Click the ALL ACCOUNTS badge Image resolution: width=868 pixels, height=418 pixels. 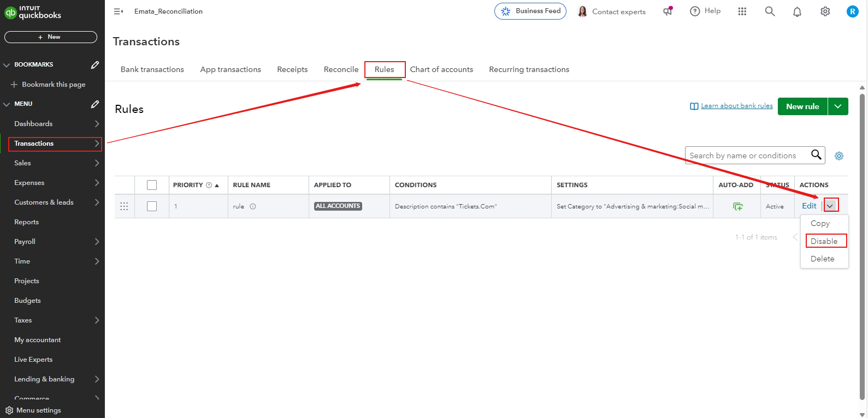338,206
